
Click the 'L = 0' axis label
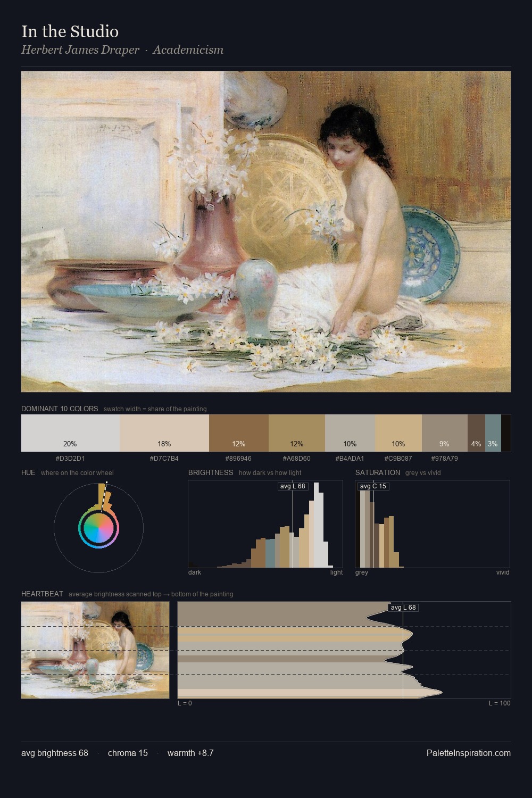click(x=185, y=703)
